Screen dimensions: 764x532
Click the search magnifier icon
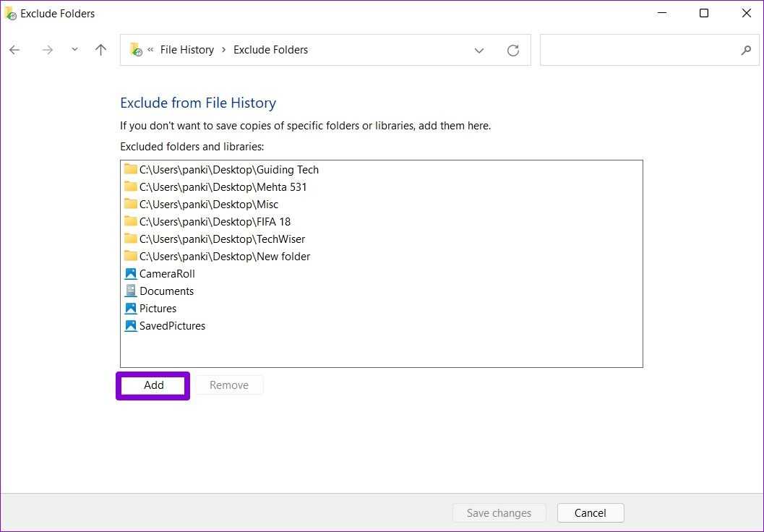[x=746, y=50]
